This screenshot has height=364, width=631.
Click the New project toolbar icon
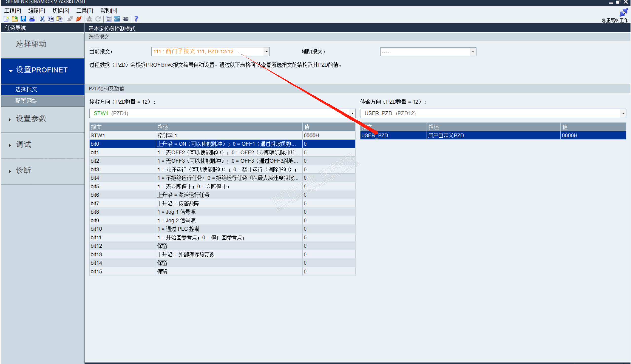(6, 19)
